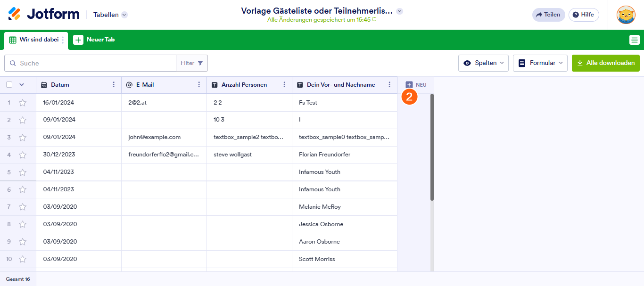The height and width of the screenshot is (286, 644).
Task: Open the Spalten dropdown
Action: click(x=484, y=63)
